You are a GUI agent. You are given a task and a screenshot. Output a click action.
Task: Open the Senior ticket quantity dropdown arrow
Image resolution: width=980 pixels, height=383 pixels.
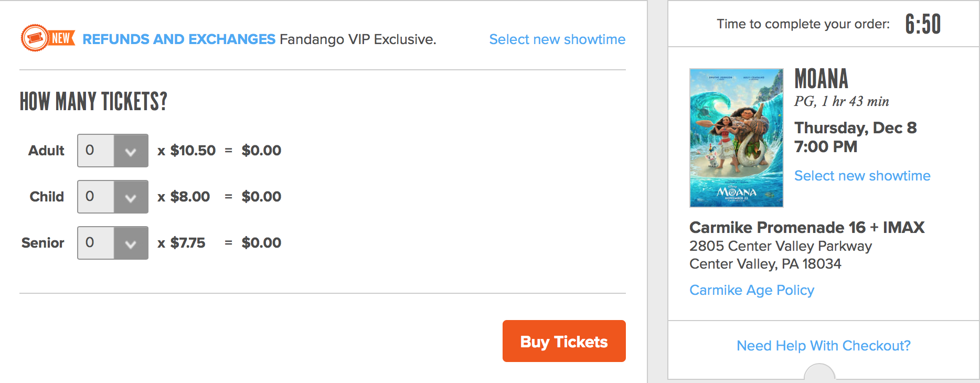click(x=131, y=243)
